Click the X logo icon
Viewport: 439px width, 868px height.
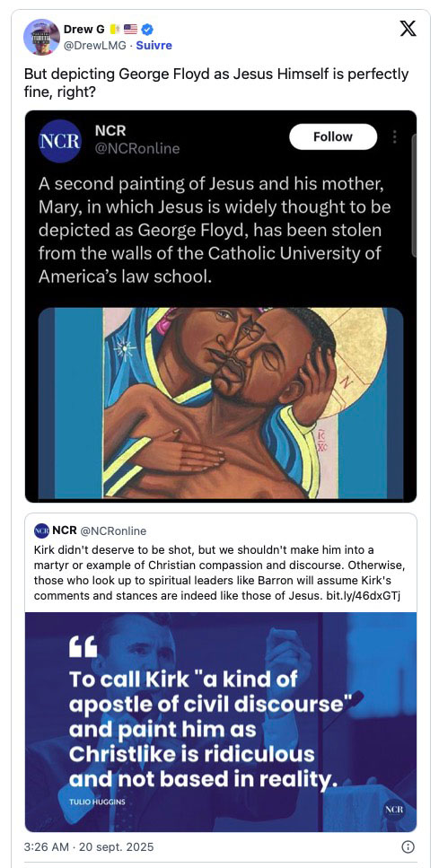tap(408, 30)
